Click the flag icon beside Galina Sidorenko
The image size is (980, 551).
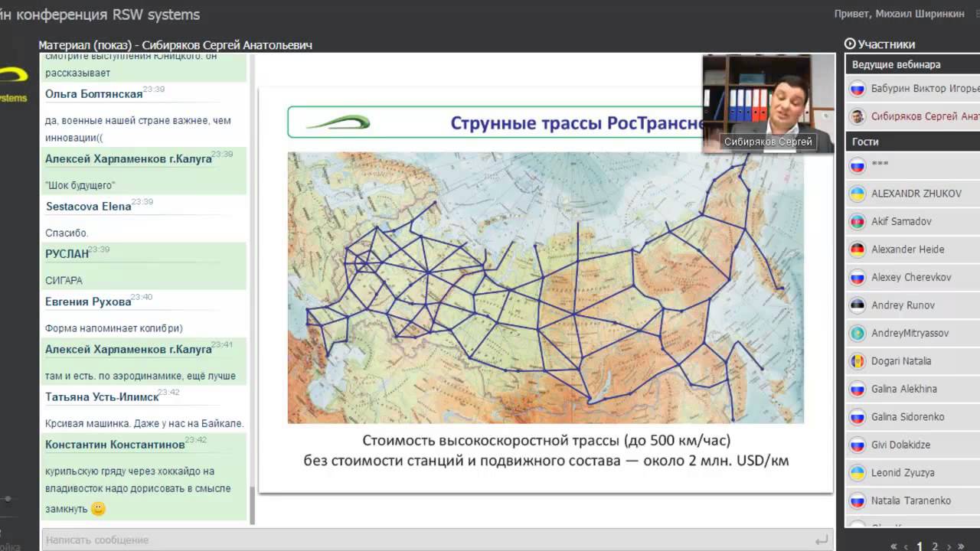pos(857,417)
